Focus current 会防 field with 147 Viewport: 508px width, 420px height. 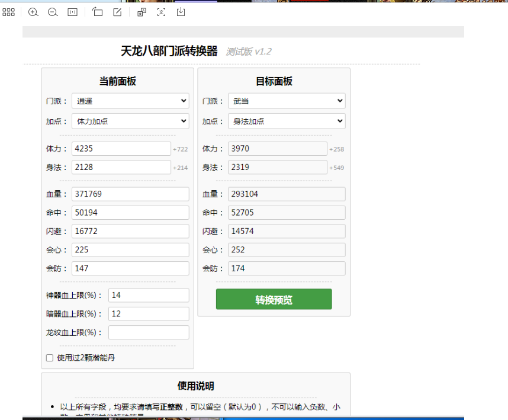(130, 268)
